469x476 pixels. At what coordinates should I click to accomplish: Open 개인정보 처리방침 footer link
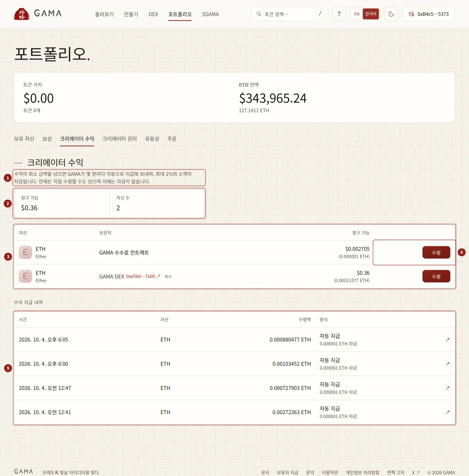click(362, 472)
